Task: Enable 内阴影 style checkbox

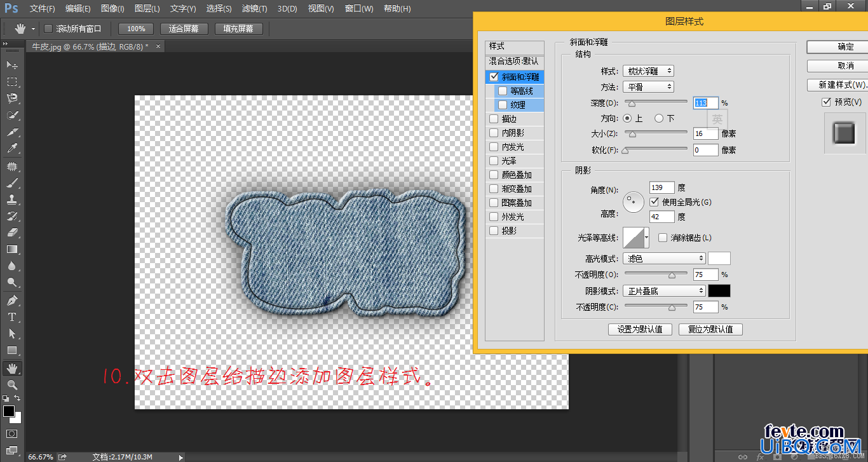Action: coord(494,133)
